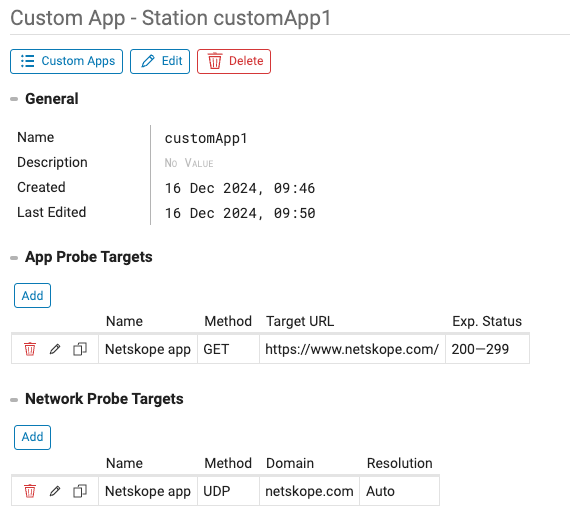Image resolution: width=570 pixels, height=525 pixels.
Task: Edit the Netskope app GET probe with pencil
Action: 55,349
